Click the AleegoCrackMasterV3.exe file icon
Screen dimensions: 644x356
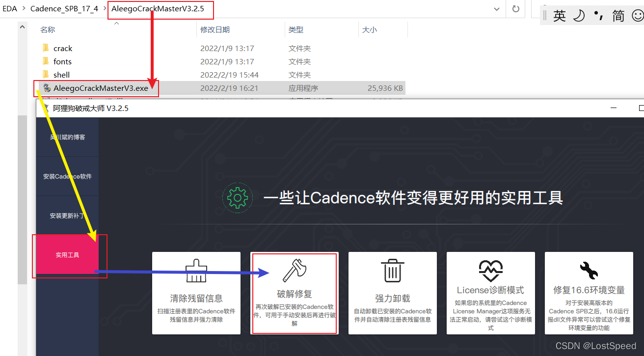point(47,88)
